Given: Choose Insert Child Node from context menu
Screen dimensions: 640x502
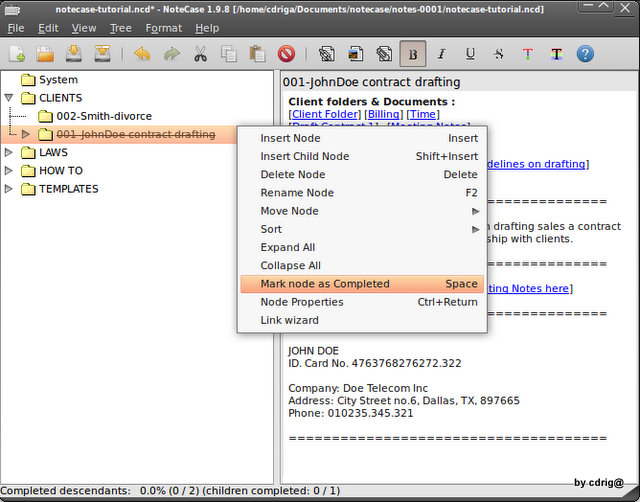Looking at the screenshot, I should pos(362,156).
